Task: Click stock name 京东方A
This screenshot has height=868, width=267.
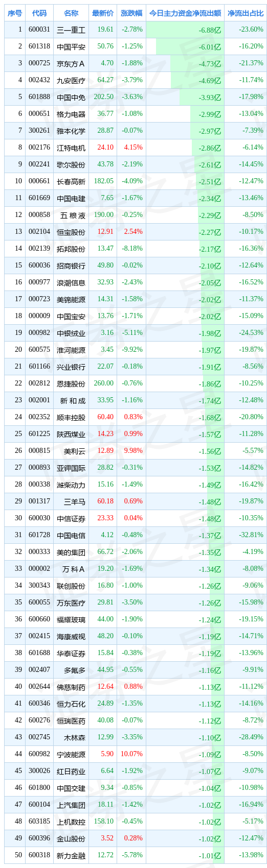Action: [x=71, y=63]
